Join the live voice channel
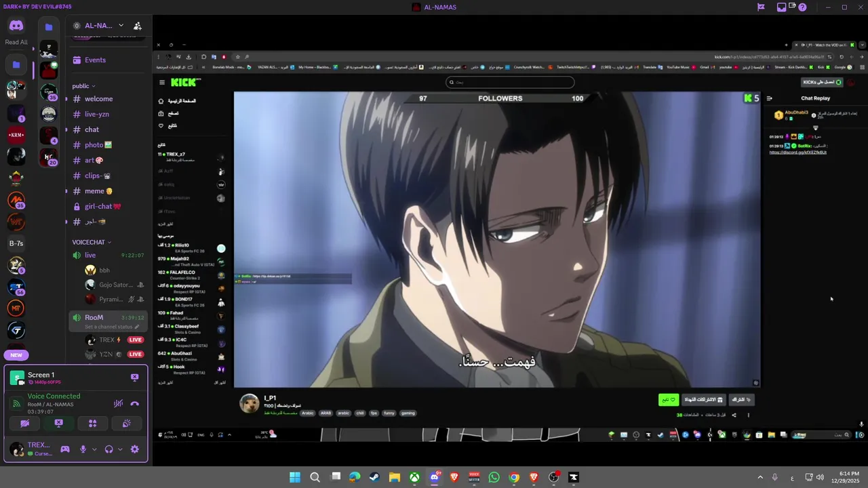The width and height of the screenshot is (868, 488). (108, 255)
